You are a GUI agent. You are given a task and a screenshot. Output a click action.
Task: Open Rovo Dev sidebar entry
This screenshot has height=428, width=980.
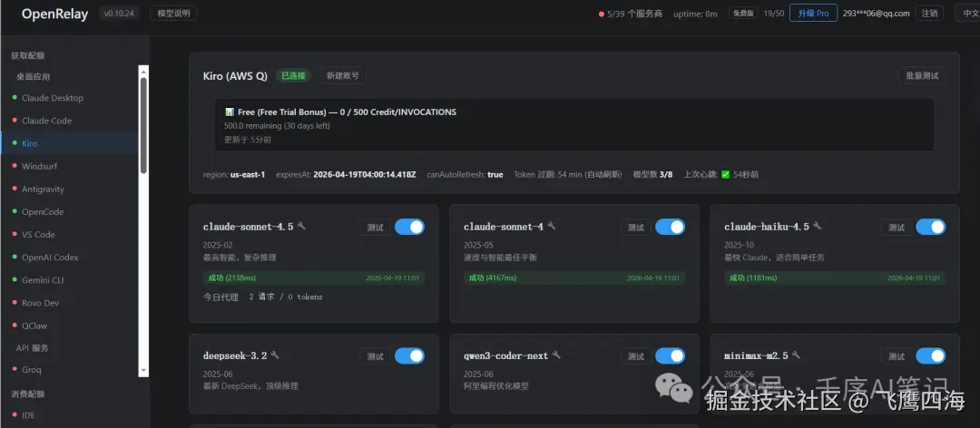coord(69,303)
